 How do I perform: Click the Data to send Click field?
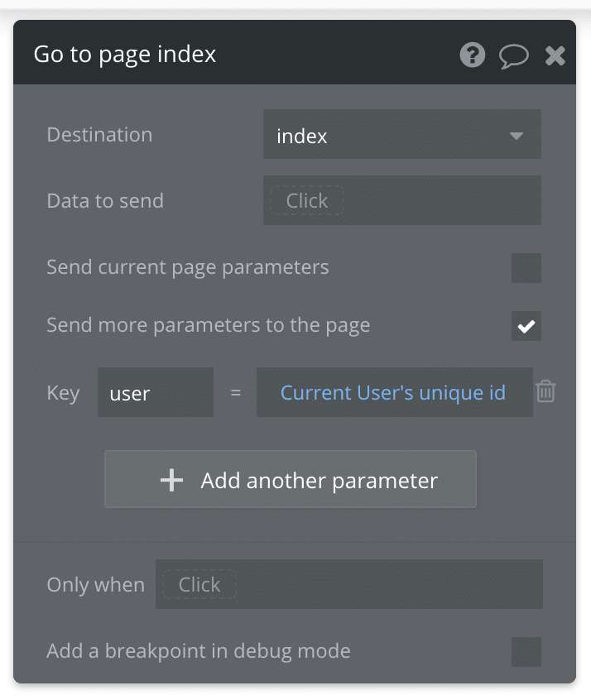pyautogui.click(x=401, y=200)
